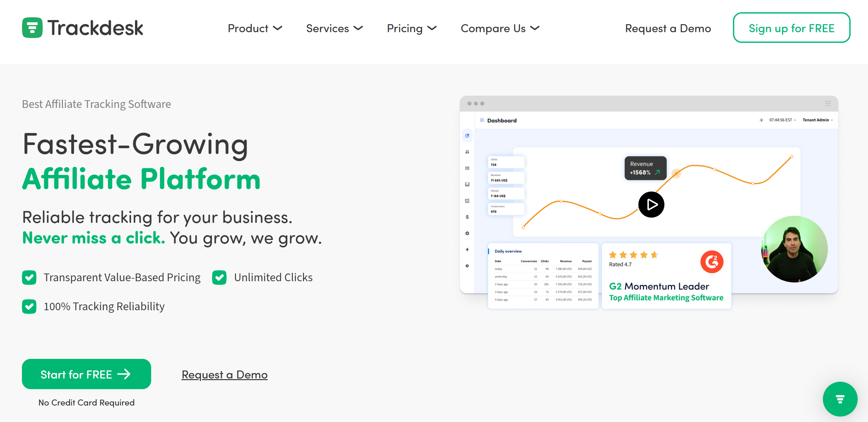Select the users icon in dashboard sidebar
The image size is (868, 422).
(467, 152)
